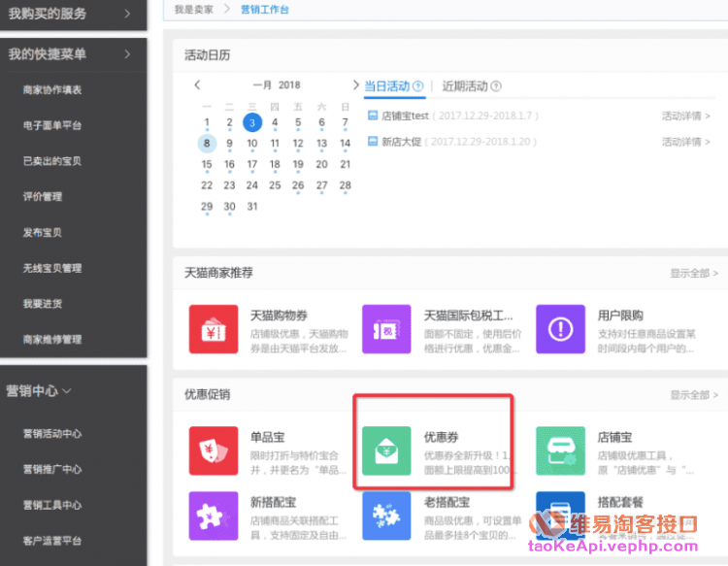Screen dimensions: 728x566
Task: Open the 优惠券 title link
Action: (x=441, y=438)
